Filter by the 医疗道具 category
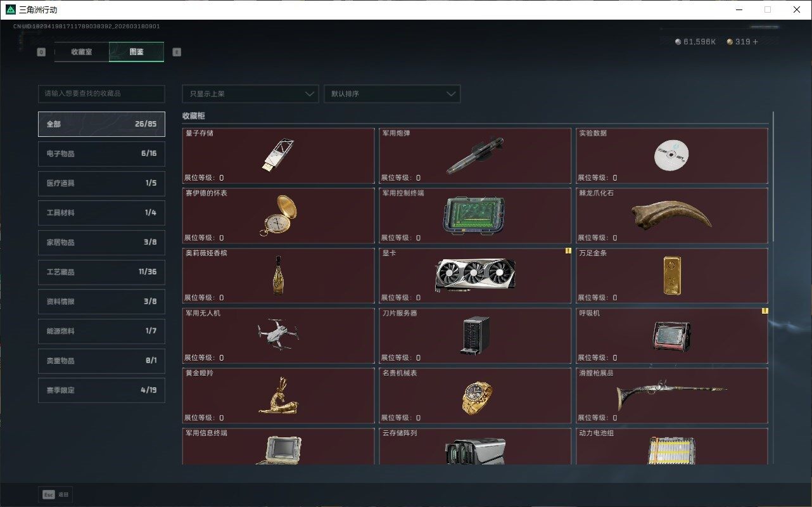The width and height of the screenshot is (812, 507). click(101, 183)
